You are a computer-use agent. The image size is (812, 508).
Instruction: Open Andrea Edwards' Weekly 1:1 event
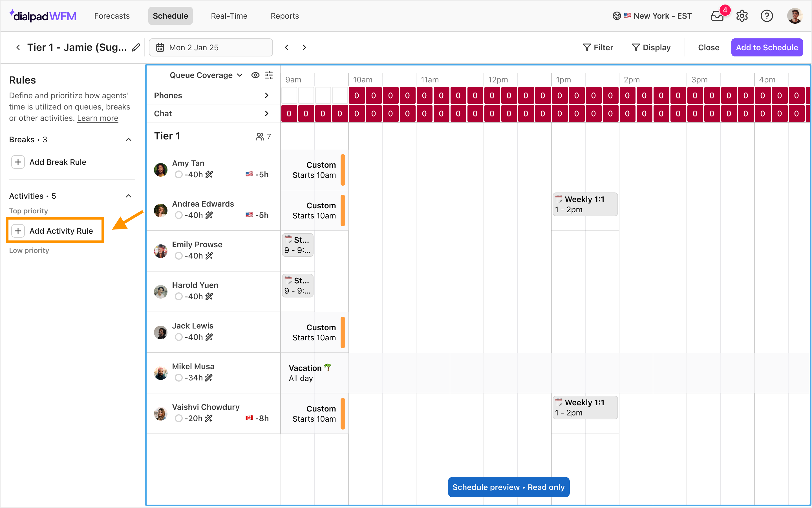coord(585,204)
